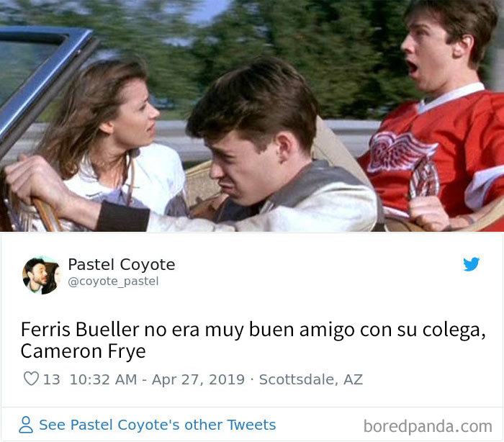This screenshot has height=442, width=504.
Task: Click the boredpanda.com watermark
Action: [x=428, y=427]
